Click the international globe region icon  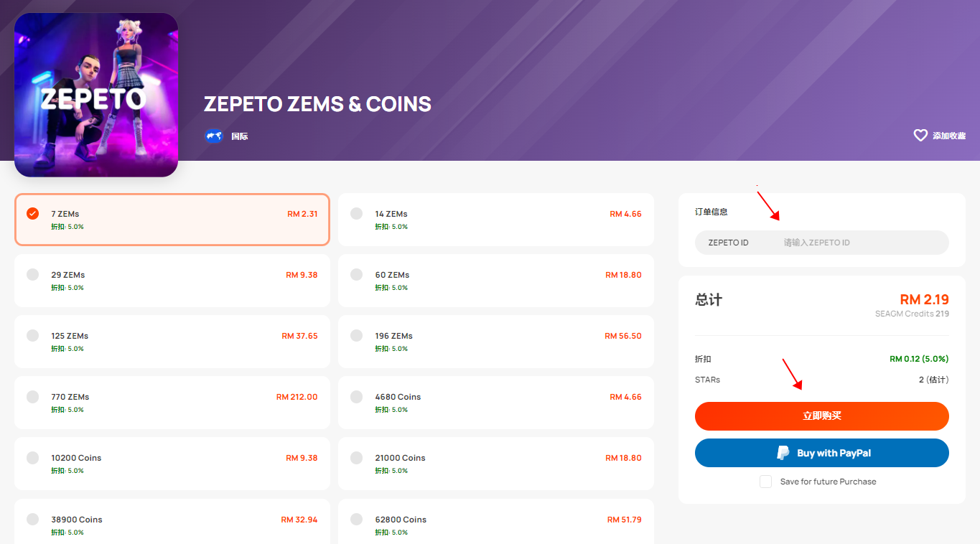click(x=214, y=136)
